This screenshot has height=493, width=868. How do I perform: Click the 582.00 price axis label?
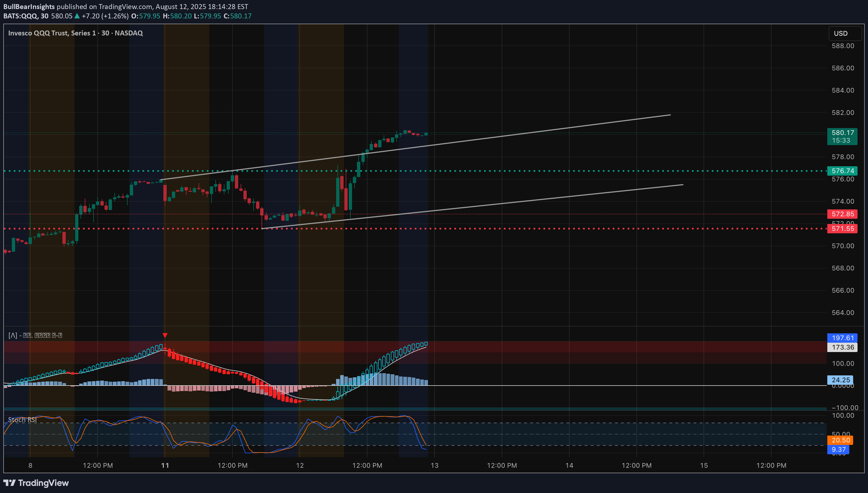(x=843, y=112)
